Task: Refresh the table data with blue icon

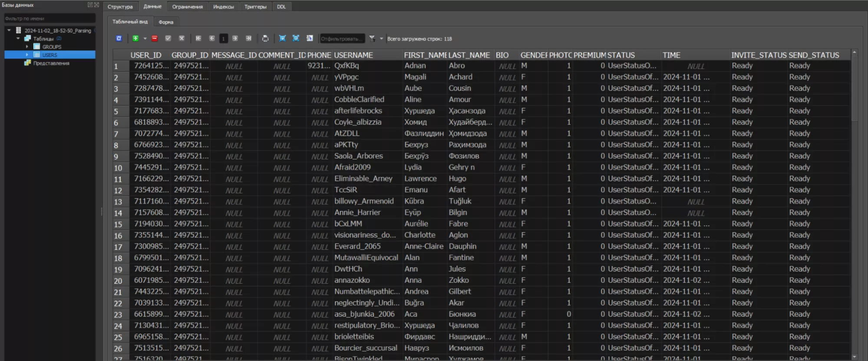Action: pos(119,39)
